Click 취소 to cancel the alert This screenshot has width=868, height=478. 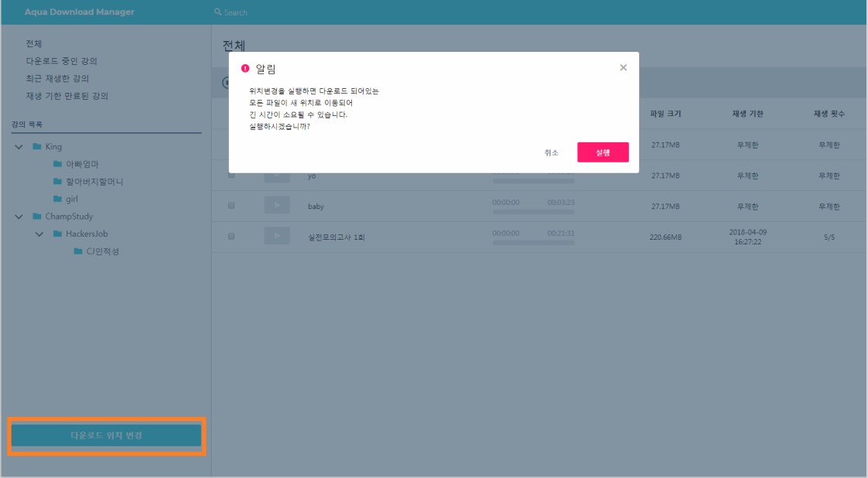tap(551, 152)
